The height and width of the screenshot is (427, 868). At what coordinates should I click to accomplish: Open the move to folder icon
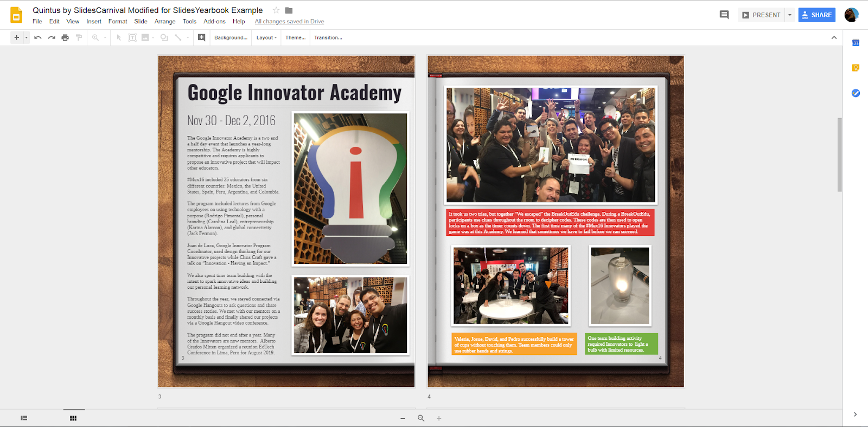point(289,10)
